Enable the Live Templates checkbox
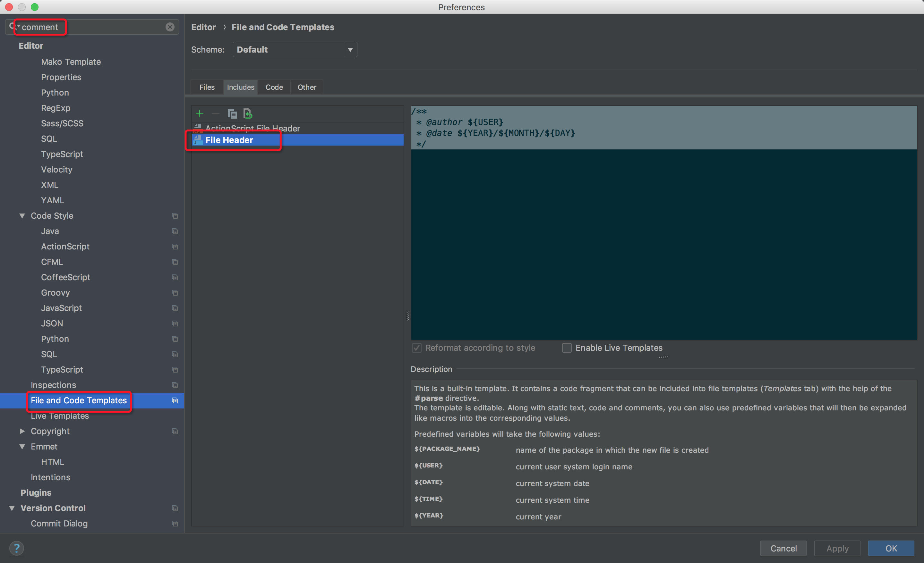The image size is (924, 563). tap(567, 348)
